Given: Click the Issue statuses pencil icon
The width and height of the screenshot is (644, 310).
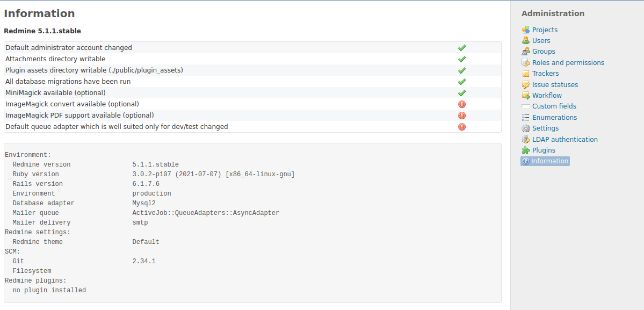Looking at the screenshot, I should (x=525, y=84).
